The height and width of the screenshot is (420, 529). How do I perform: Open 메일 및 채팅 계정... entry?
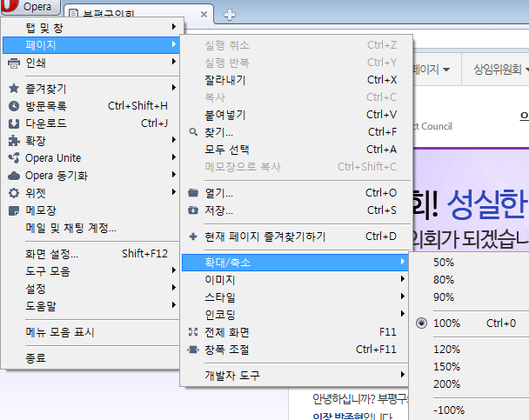coord(90,228)
